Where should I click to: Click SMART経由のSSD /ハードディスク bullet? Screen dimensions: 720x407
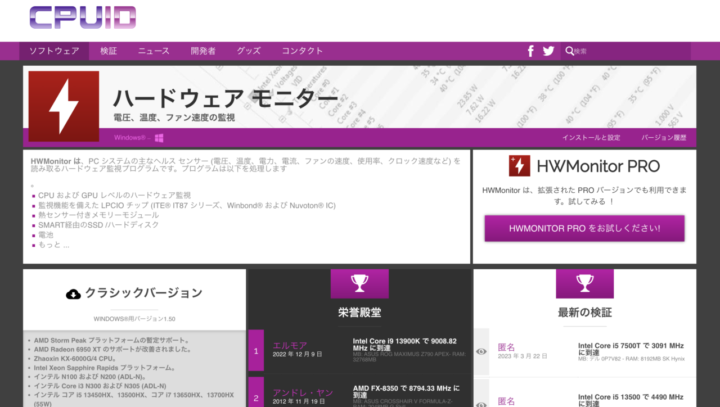coord(98,225)
